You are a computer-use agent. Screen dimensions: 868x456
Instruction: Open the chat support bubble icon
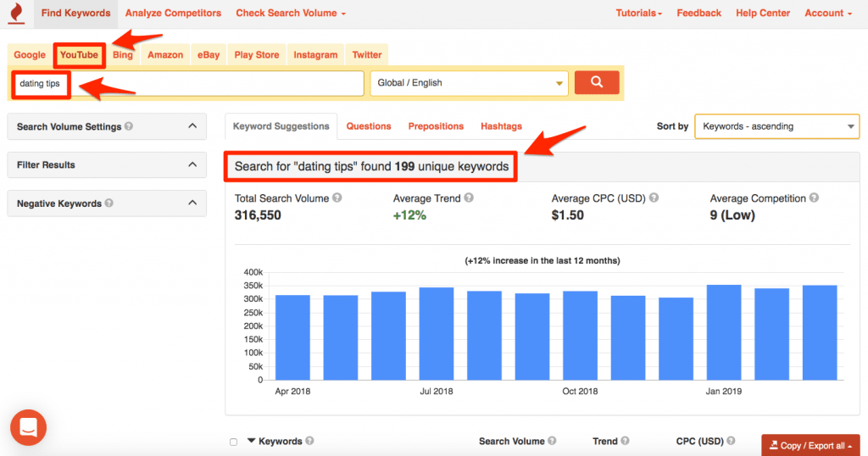28,427
